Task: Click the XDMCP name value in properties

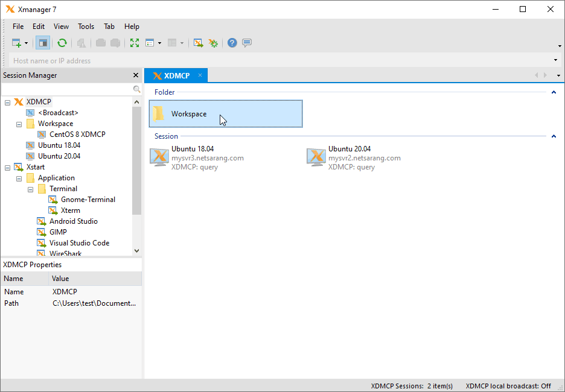Action: tap(65, 291)
